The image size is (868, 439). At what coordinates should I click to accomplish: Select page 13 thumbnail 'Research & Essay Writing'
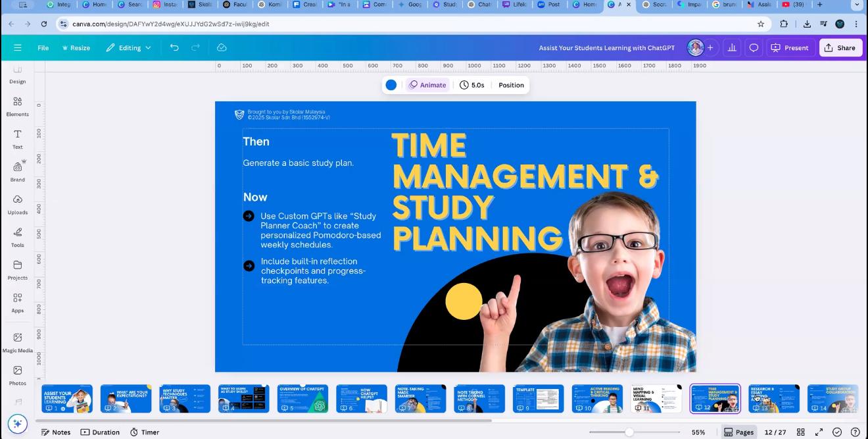tap(774, 399)
